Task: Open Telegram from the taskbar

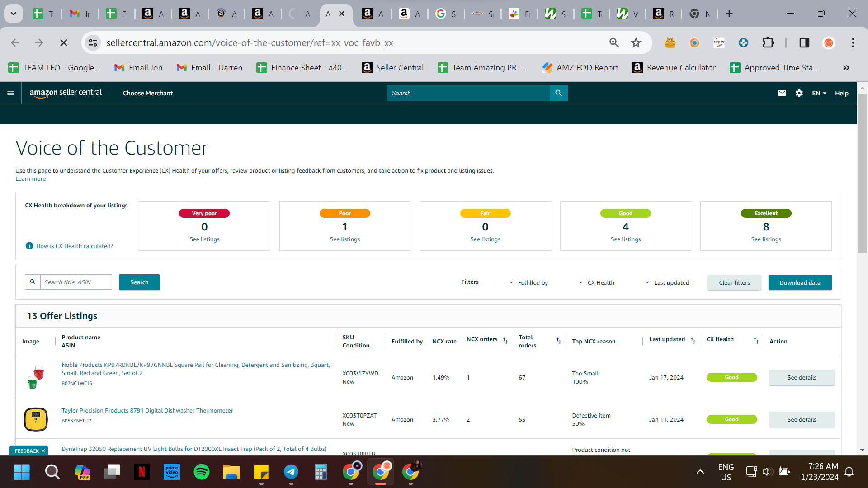Action: [291, 472]
